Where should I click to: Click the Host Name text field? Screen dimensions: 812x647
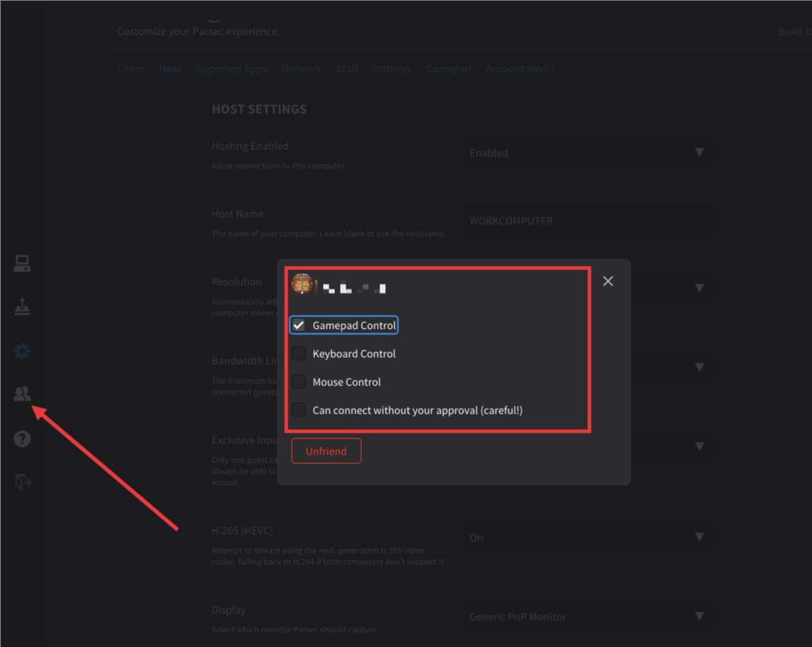587,221
